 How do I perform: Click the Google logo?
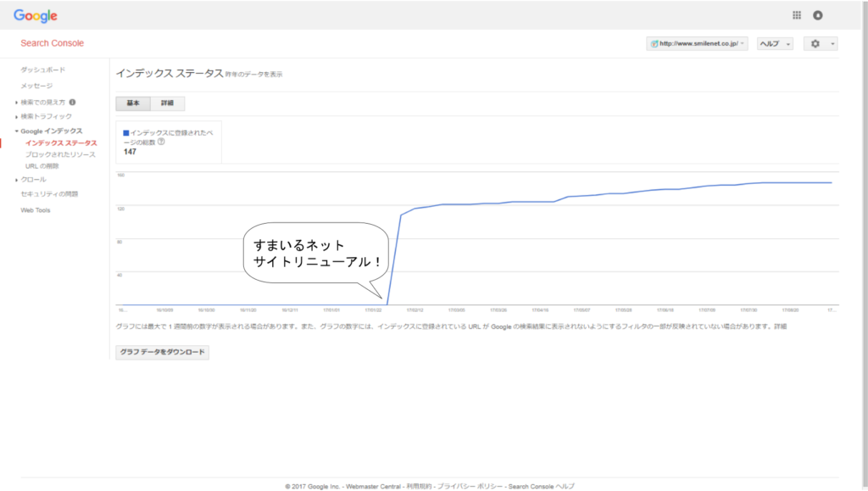click(x=36, y=16)
